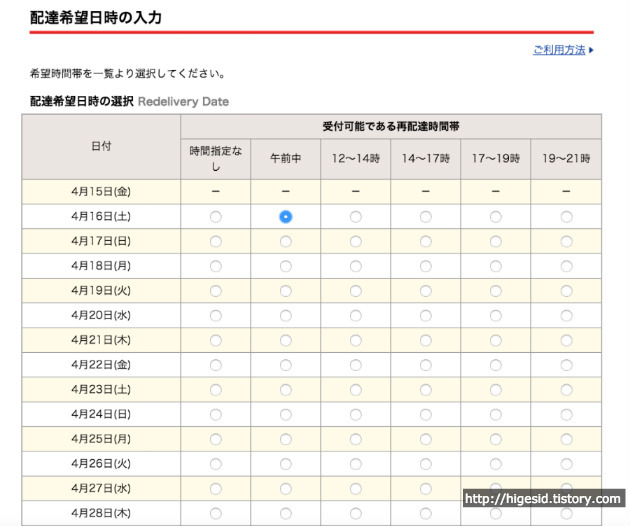Select 4月24日 午前中 radio button
This screenshot has width=630, height=526.
click(286, 415)
